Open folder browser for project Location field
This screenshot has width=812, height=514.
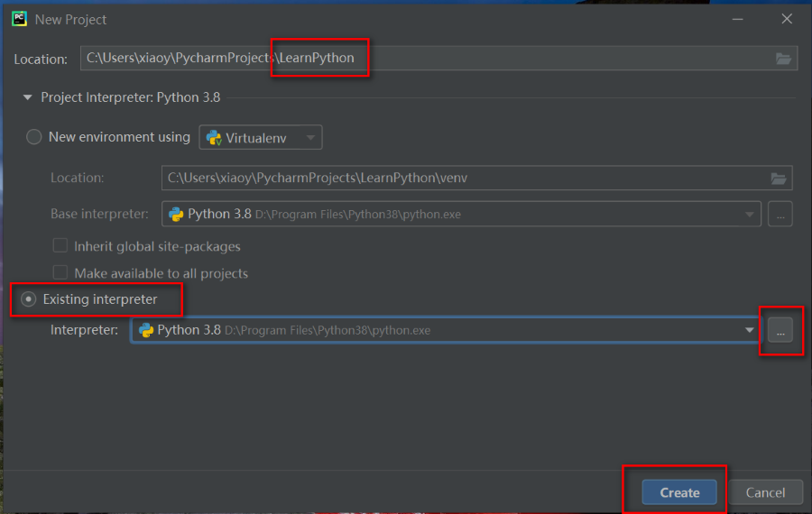[x=783, y=59]
